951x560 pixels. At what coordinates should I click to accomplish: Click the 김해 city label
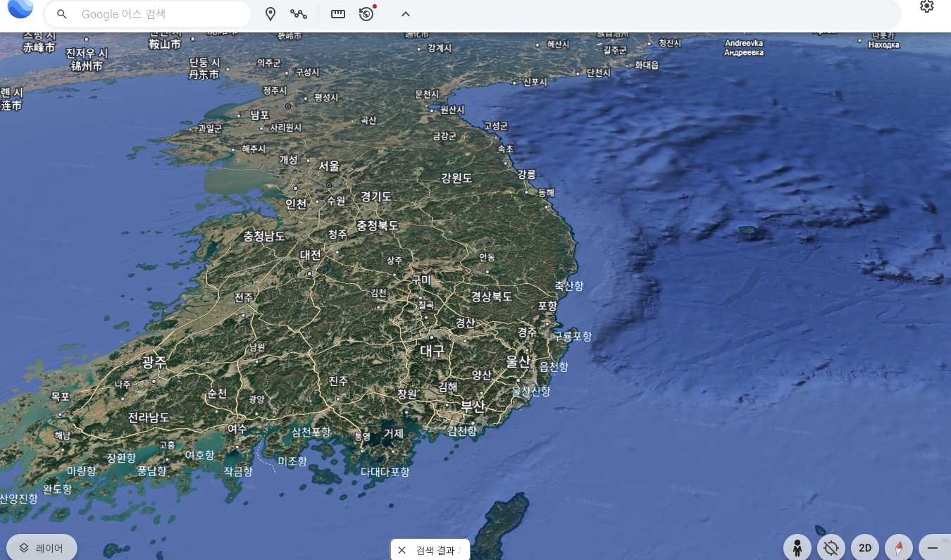pos(448,387)
